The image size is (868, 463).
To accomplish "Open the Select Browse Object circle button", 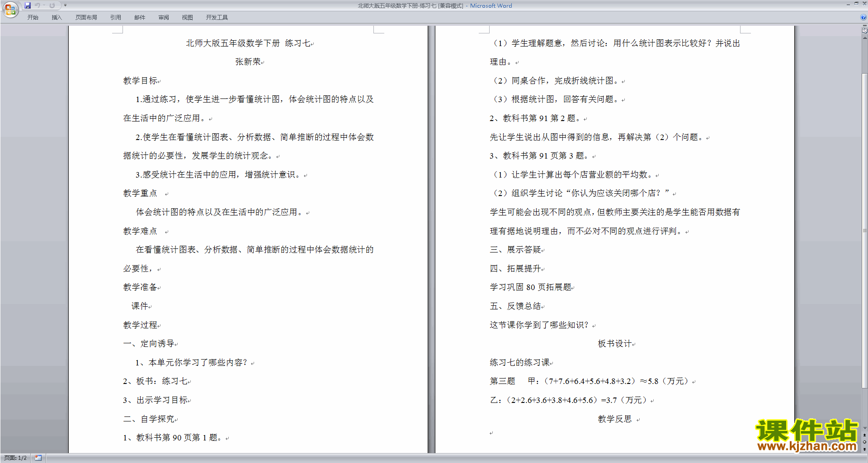I will pos(865,442).
